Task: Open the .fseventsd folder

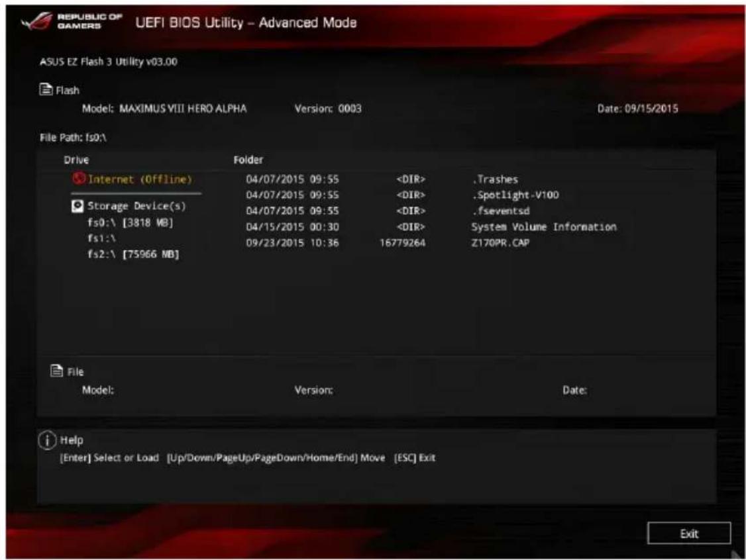Action: pos(500,210)
